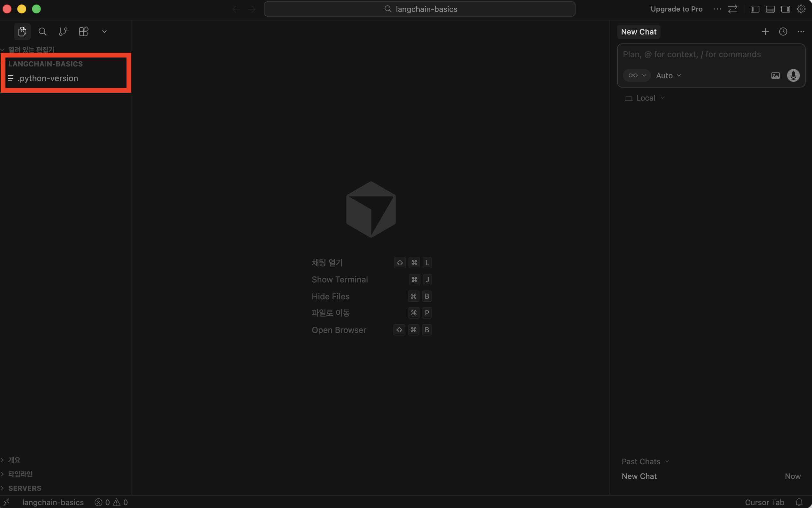Open the Auto model dropdown

pos(668,76)
